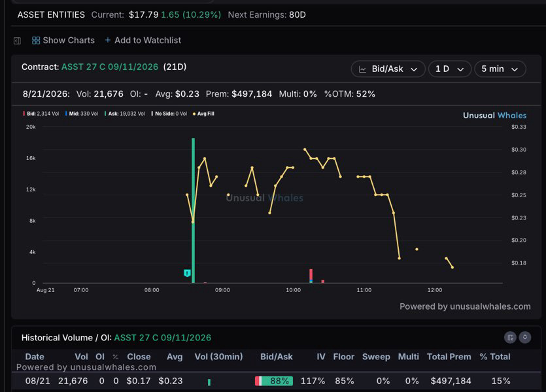The width and height of the screenshot is (546, 392).
Task: Click the cyan alert flag on chart
Action: click(x=187, y=273)
